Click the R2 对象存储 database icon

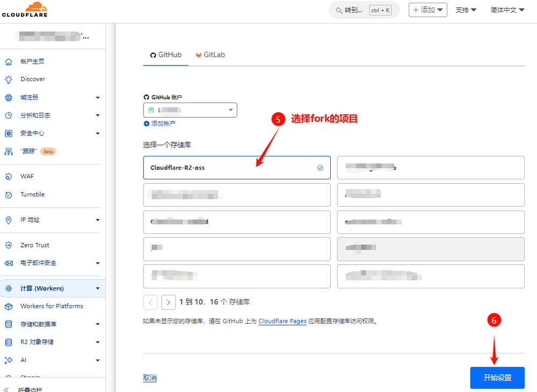click(9, 342)
